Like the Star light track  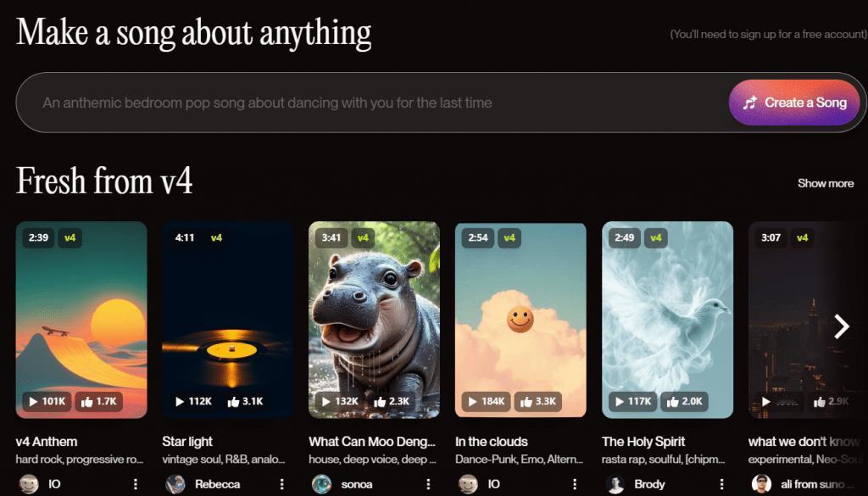245,401
